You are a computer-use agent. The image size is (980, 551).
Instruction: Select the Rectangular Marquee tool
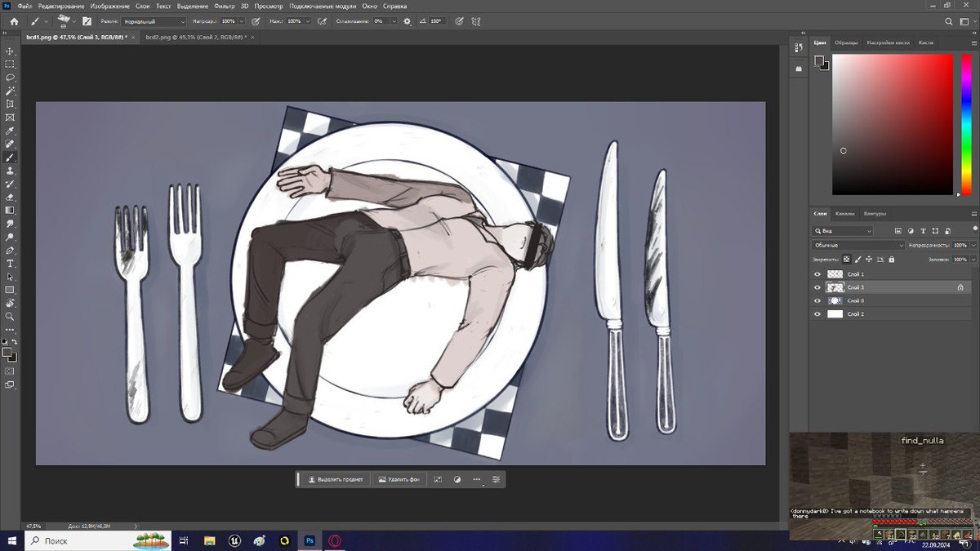tap(11, 64)
